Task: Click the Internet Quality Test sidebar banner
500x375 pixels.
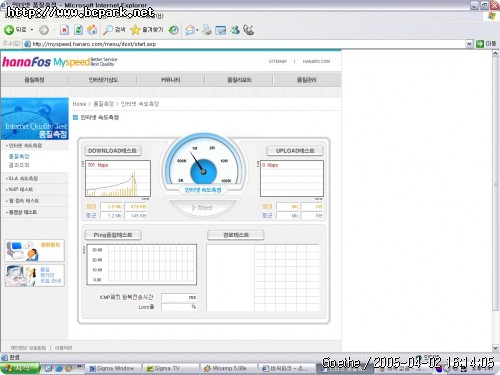Action: (34, 119)
